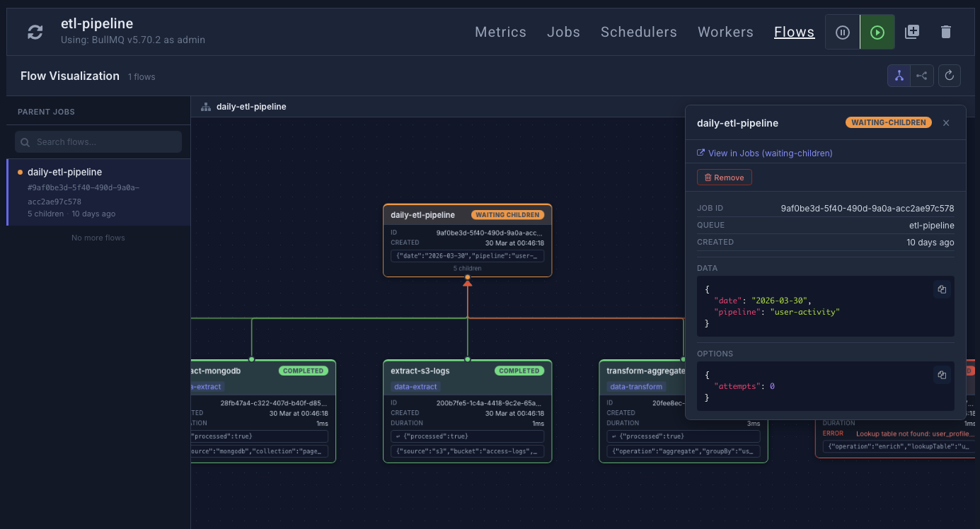980x529 pixels.
Task: Click the "Lookup table not found" error text
Action: click(916, 433)
